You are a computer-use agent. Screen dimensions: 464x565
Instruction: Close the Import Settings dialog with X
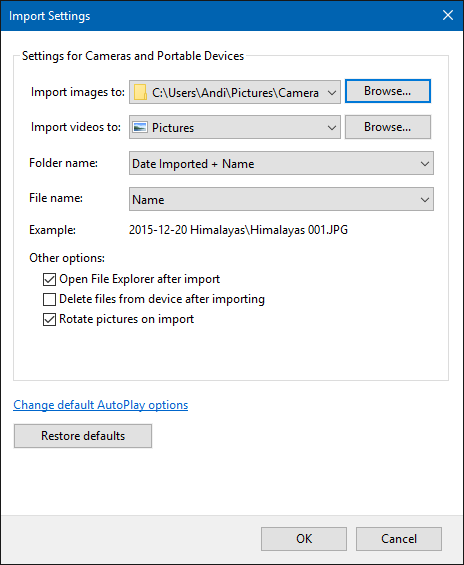(x=448, y=15)
